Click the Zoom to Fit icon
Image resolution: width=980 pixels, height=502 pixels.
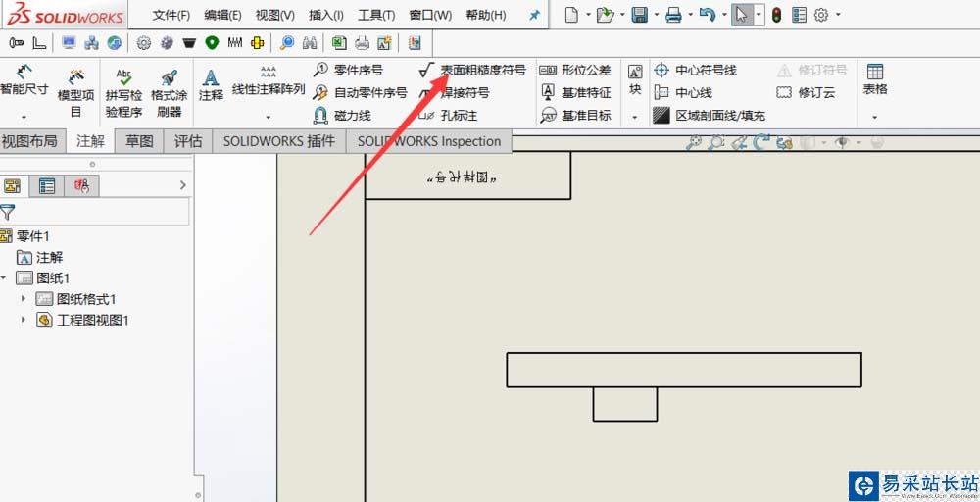coord(693,143)
